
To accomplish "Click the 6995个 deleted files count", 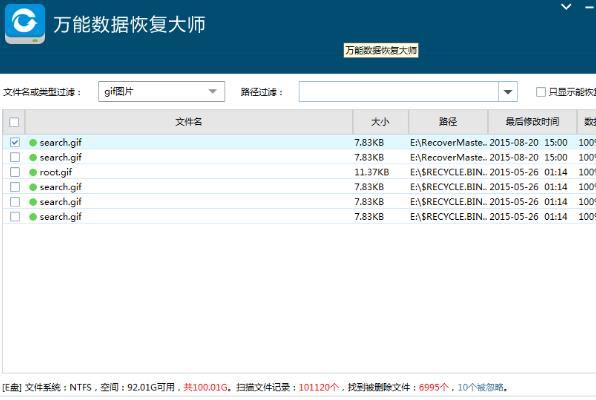I will (x=434, y=387).
